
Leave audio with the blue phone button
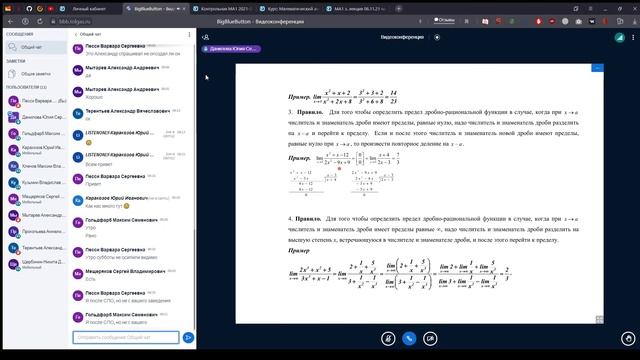tap(409, 338)
